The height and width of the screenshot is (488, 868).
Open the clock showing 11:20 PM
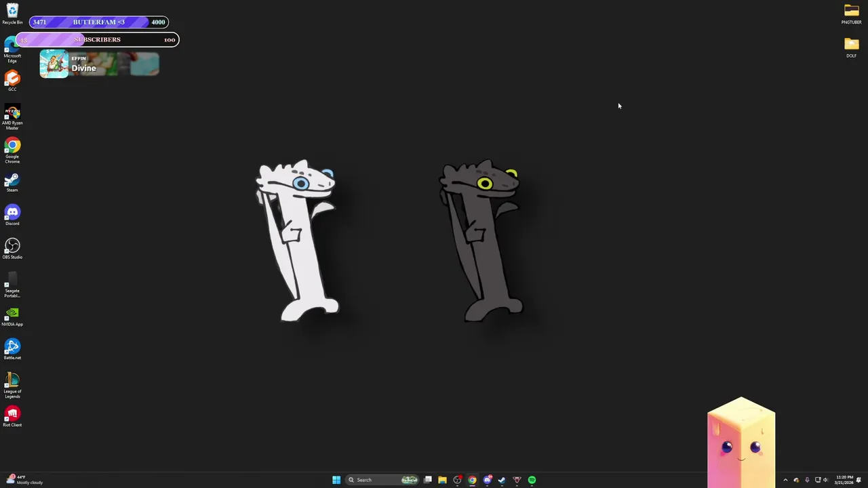(844, 480)
